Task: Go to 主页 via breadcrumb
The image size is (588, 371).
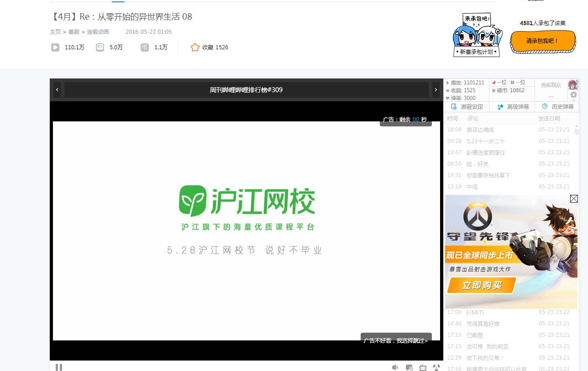Action: tap(55, 32)
